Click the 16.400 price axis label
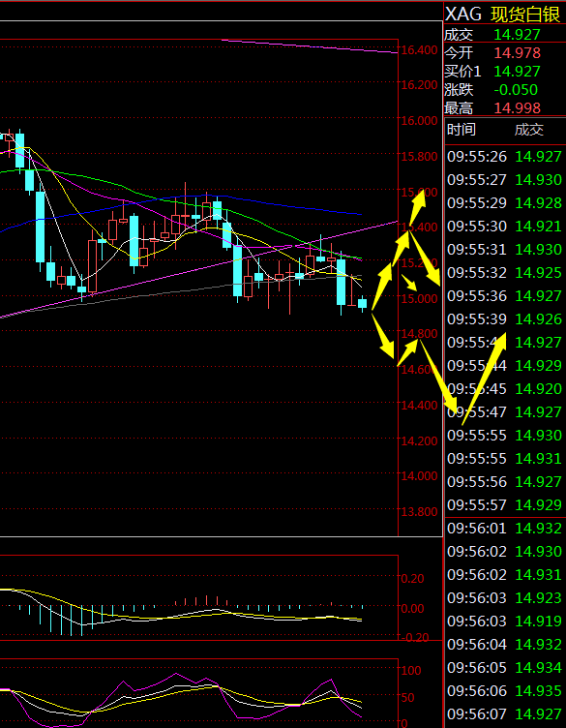566x728 pixels. point(419,50)
